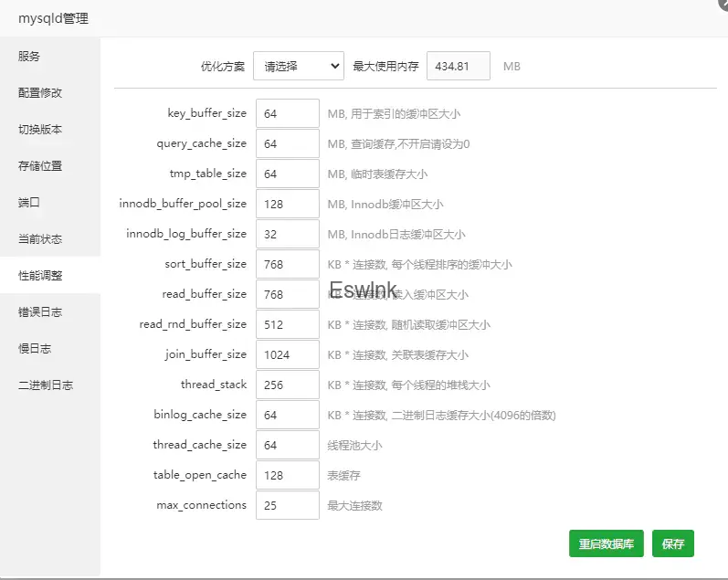Focus the query_cache_size value box

pyautogui.click(x=287, y=144)
